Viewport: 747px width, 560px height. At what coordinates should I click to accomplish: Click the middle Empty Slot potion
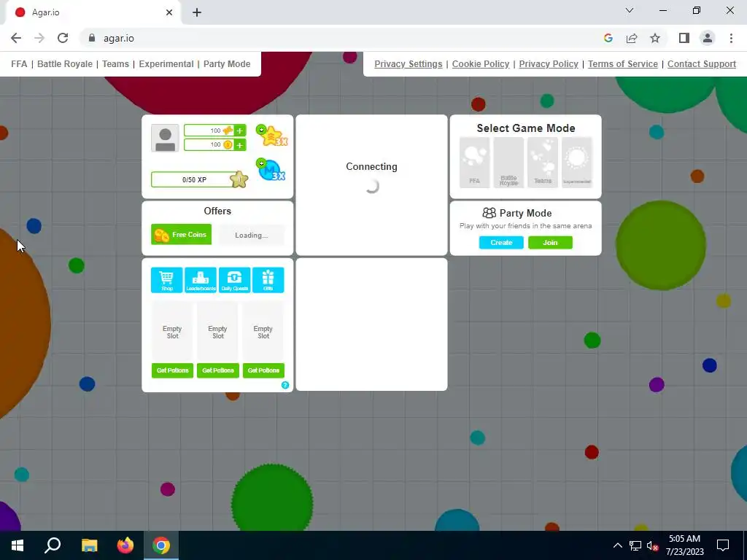(217, 332)
